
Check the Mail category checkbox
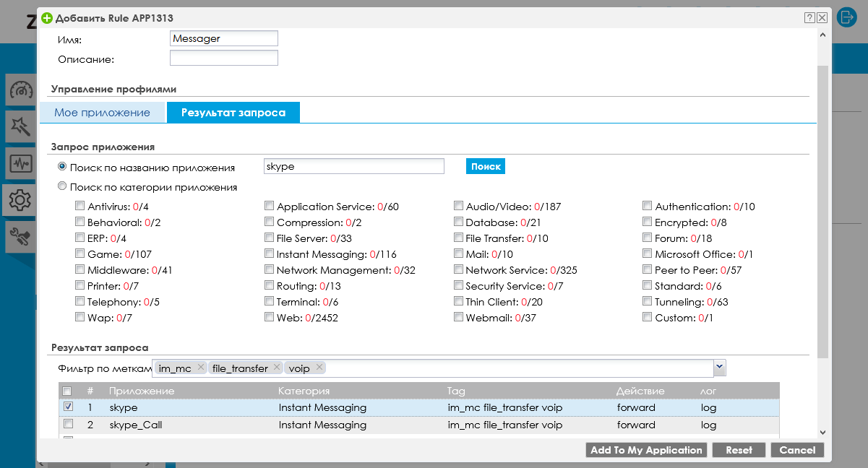coord(459,253)
